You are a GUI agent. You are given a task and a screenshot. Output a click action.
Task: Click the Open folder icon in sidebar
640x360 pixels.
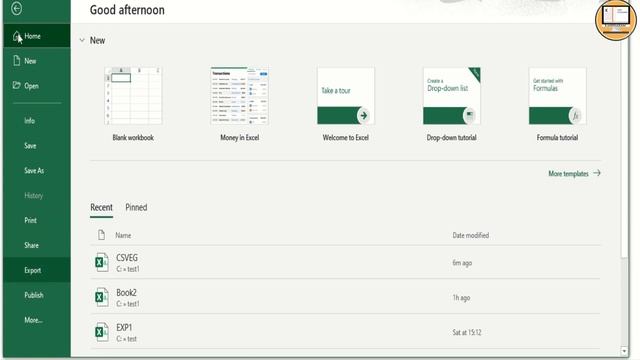16,85
